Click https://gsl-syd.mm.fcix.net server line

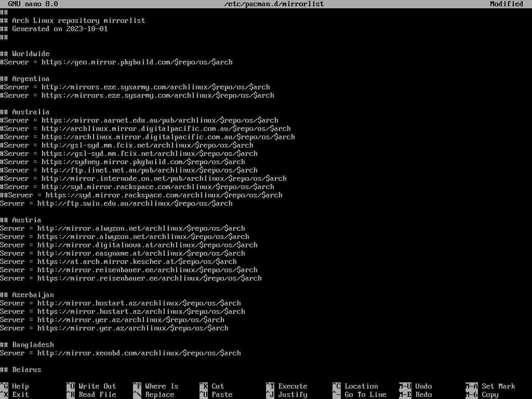pyautogui.click(x=129, y=153)
